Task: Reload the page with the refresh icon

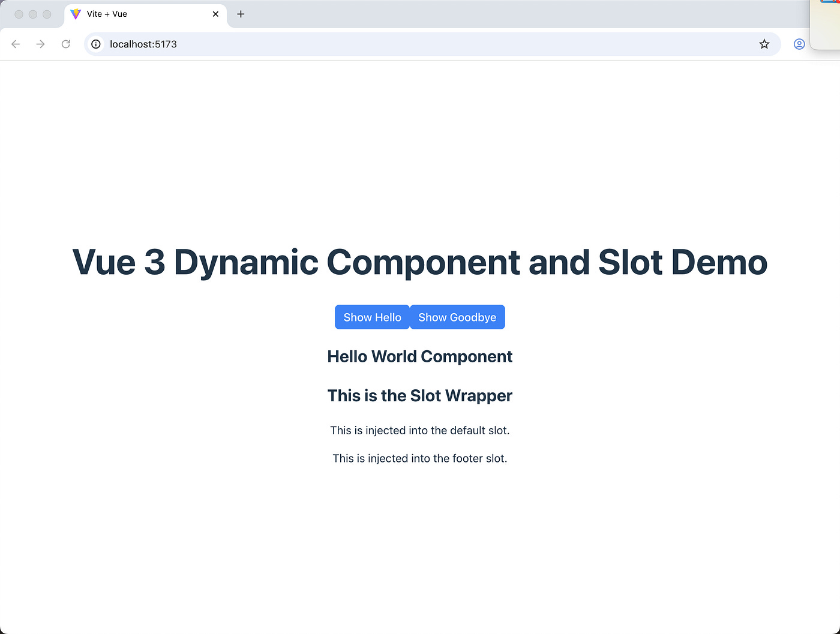Action: coord(66,44)
